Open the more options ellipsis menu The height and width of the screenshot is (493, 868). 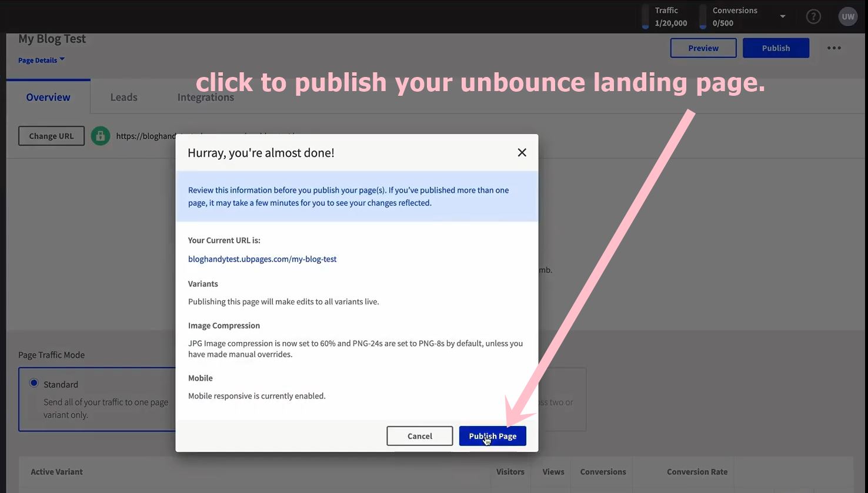833,48
